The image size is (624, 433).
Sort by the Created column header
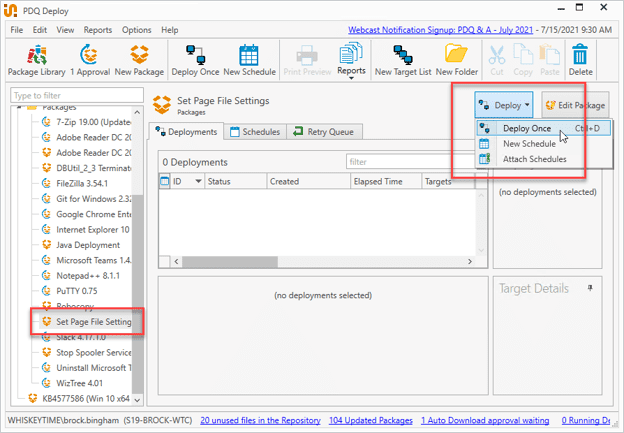point(308,181)
